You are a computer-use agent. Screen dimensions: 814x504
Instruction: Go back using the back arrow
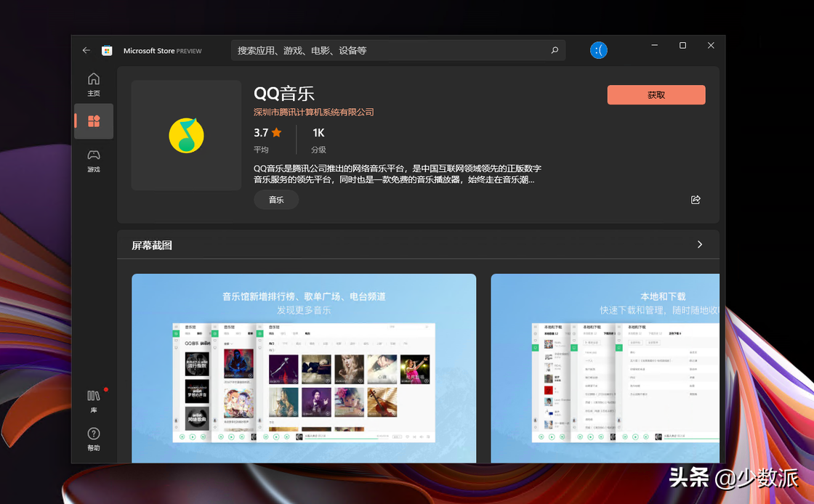click(x=86, y=50)
